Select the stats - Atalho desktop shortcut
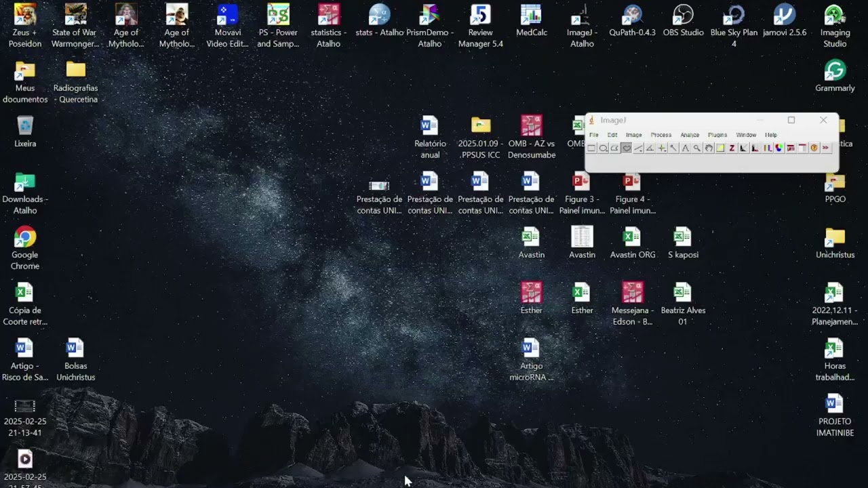Screen dimensions: 868x488 tap(379, 20)
